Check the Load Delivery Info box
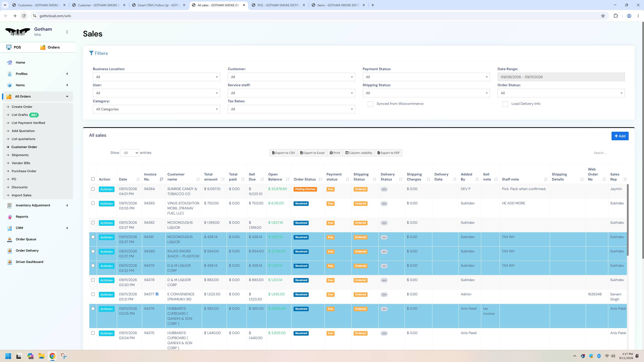 [505, 104]
